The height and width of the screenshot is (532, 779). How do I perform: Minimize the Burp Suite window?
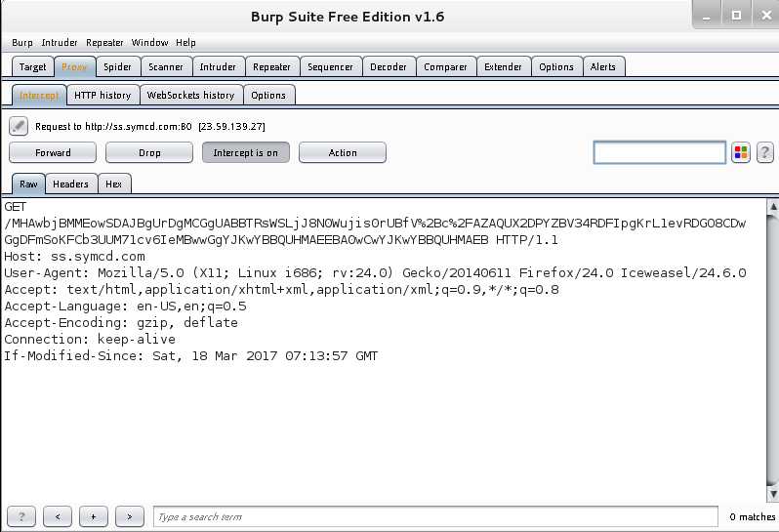pyautogui.click(x=707, y=15)
